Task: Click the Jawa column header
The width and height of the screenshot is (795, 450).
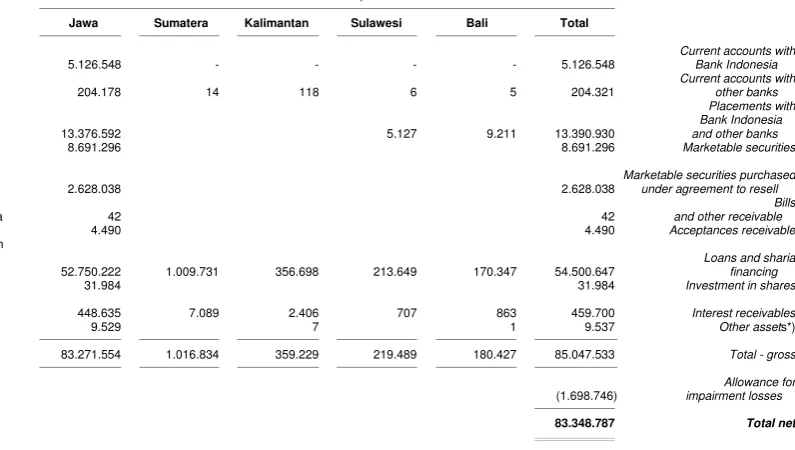Action: [x=83, y=23]
